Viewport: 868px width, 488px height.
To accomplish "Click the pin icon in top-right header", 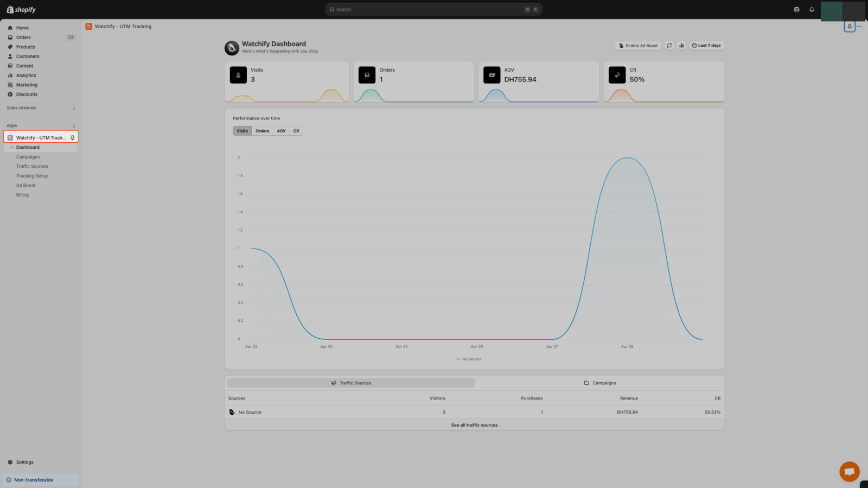I will 850,27.
